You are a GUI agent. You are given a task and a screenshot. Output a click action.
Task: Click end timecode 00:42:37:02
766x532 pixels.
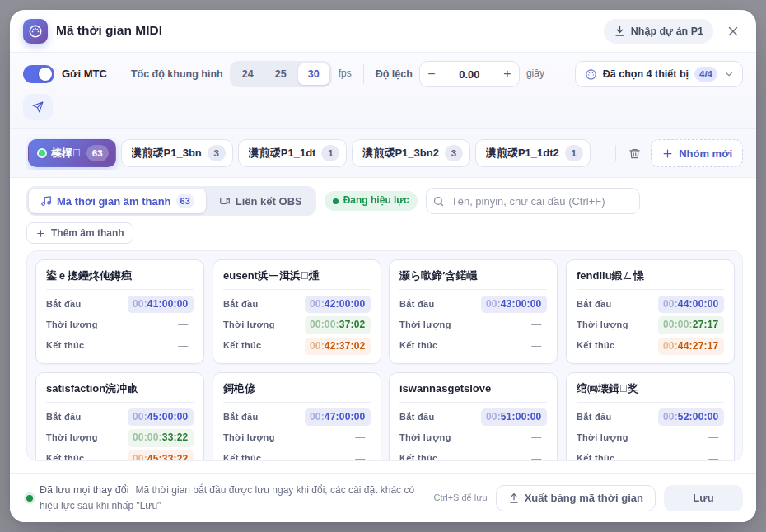click(338, 346)
